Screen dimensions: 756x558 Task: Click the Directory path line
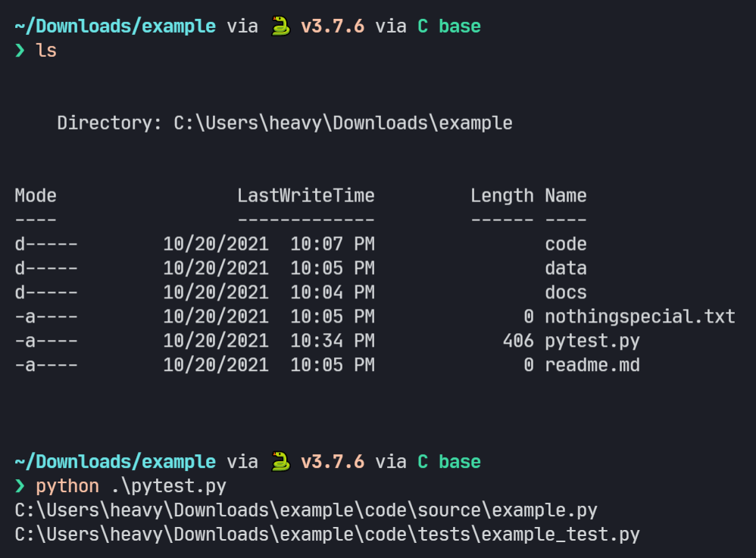click(285, 123)
